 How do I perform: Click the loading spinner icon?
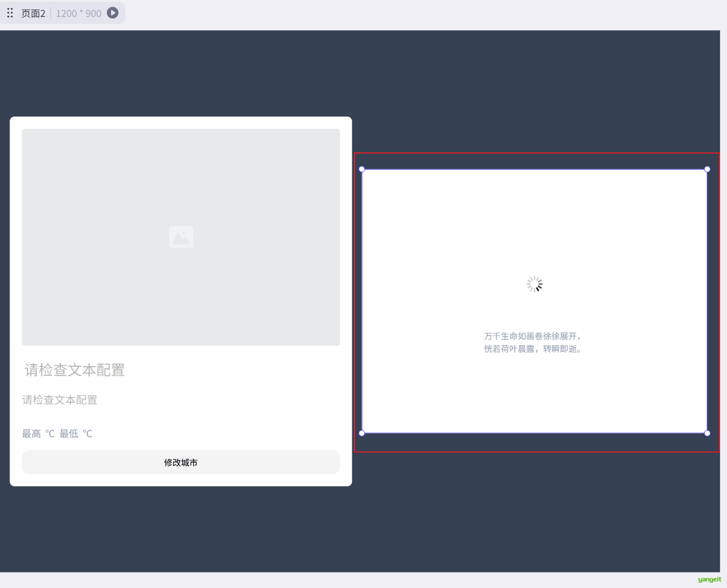(534, 284)
